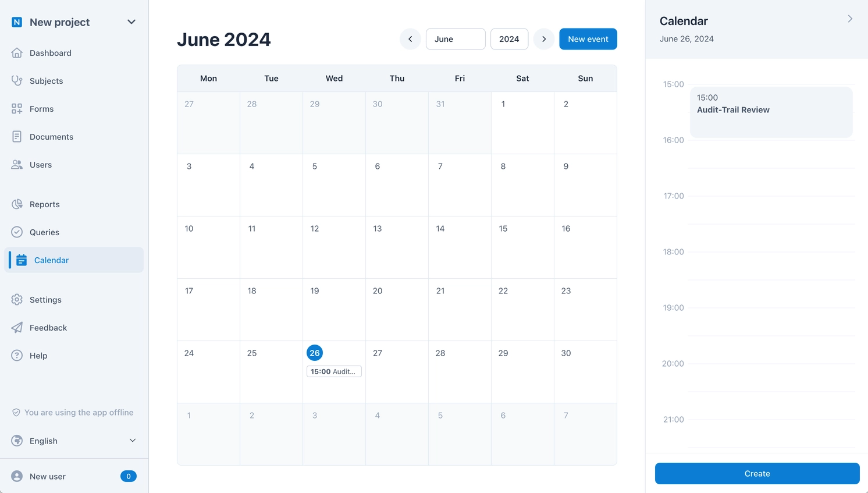
Task: Open the Feedback send icon
Action: coord(17,328)
